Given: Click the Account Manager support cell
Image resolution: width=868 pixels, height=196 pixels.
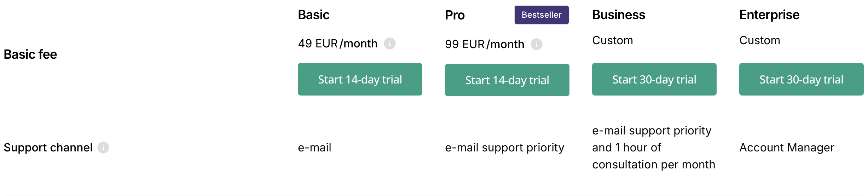Looking at the screenshot, I should 787,148.
